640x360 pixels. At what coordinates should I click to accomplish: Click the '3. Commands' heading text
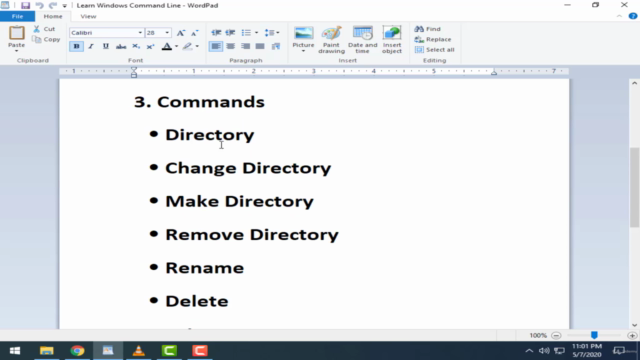tap(199, 102)
